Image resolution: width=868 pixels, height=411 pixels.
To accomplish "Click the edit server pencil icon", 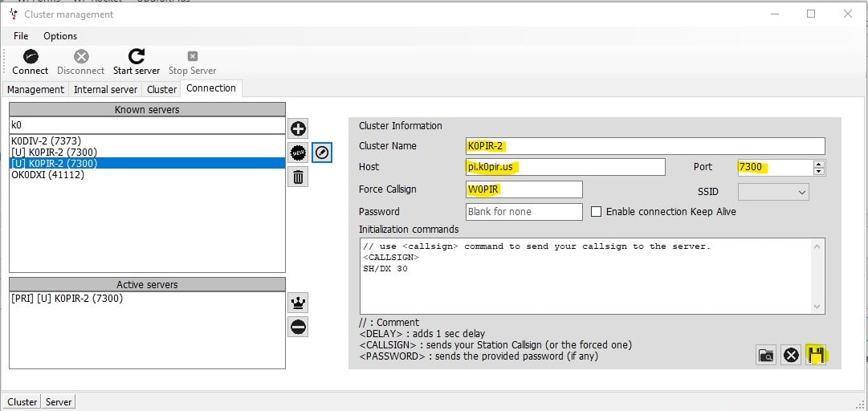I will (x=321, y=153).
